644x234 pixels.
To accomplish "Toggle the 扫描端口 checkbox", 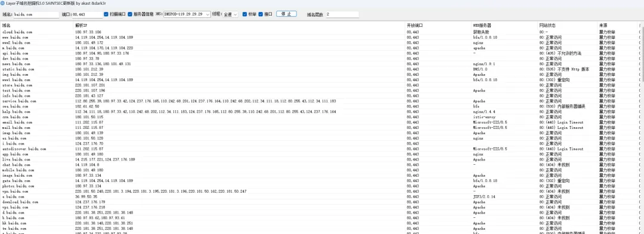I will click(106, 14).
